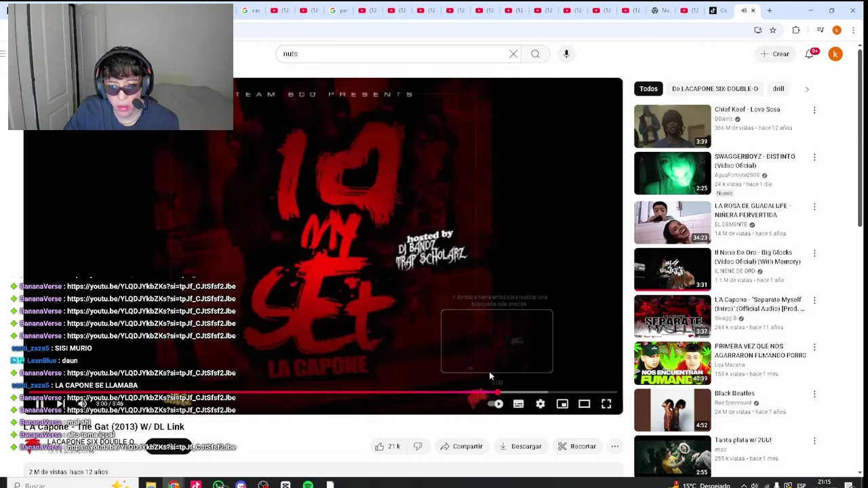This screenshot has width=868, height=488.
Task: Open TikTok from the taskbar
Action: (196, 485)
